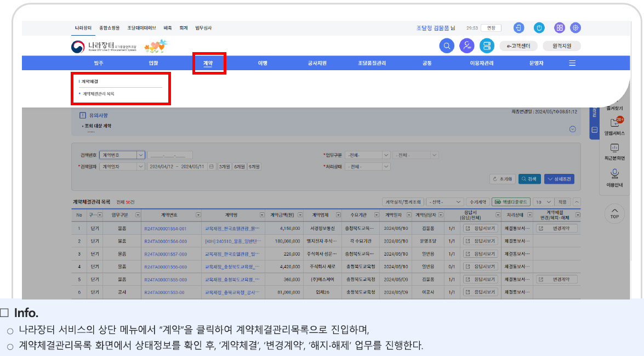Open the rows-per-page 10 dropdown
The width and height of the screenshot is (644, 356).
(543, 202)
